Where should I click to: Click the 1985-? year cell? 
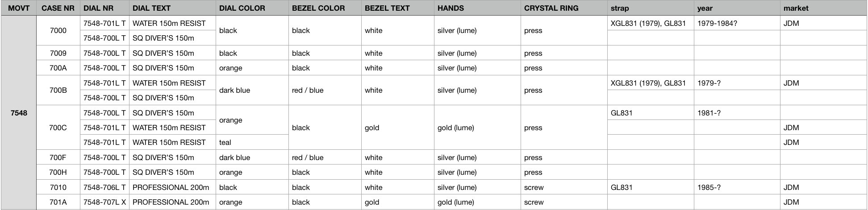click(x=737, y=187)
